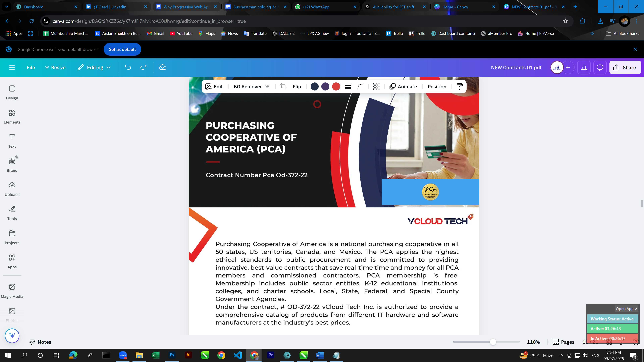Click Open App in tracker widget

(626, 309)
